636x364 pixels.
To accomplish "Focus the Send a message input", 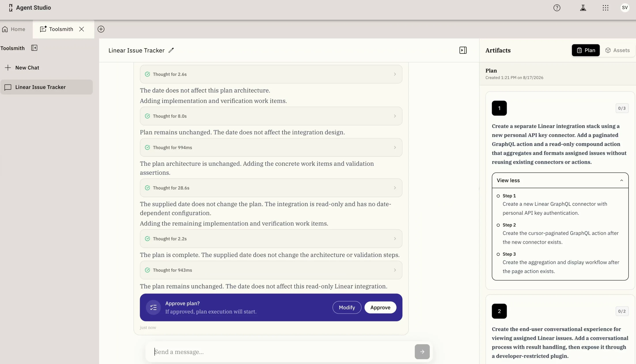I will coord(283,352).
